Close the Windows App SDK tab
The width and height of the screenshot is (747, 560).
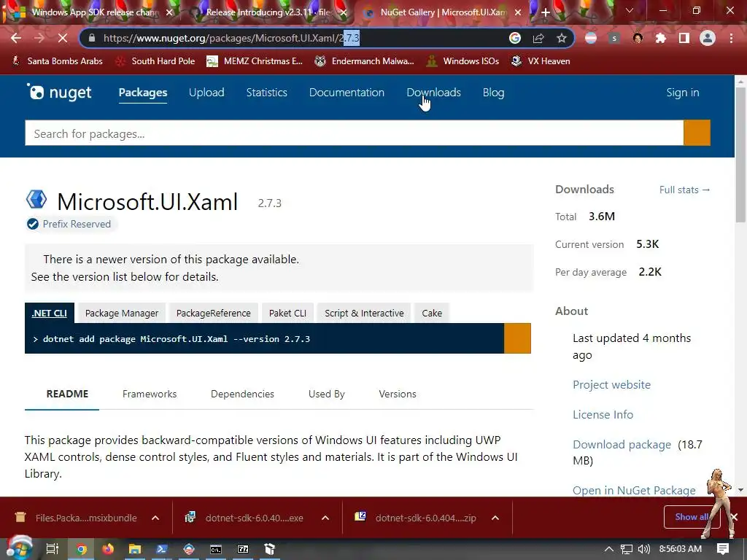169,12
